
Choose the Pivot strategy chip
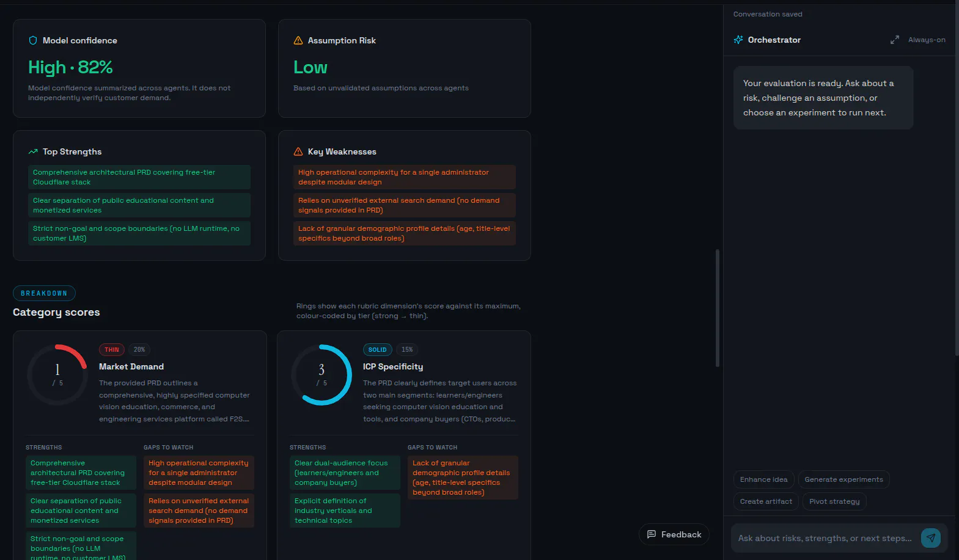tap(834, 501)
